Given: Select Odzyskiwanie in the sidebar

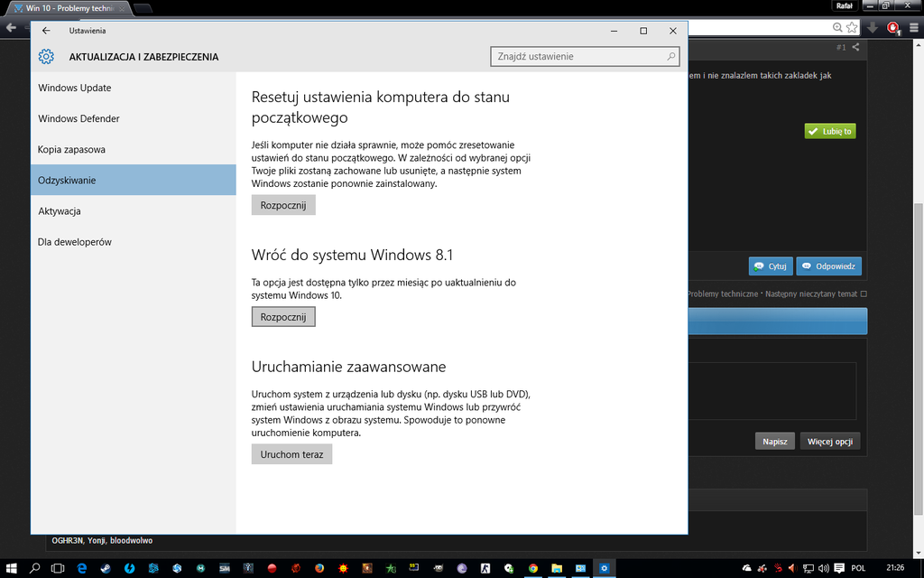Looking at the screenshot, I should pos(134,180).
